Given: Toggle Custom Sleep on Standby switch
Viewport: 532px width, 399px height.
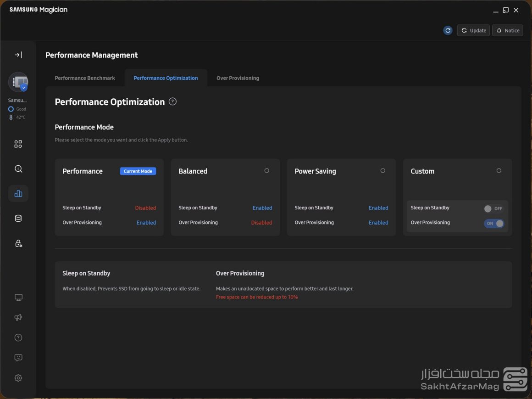Looking at the screenshot, I should [x=493, y=209].
